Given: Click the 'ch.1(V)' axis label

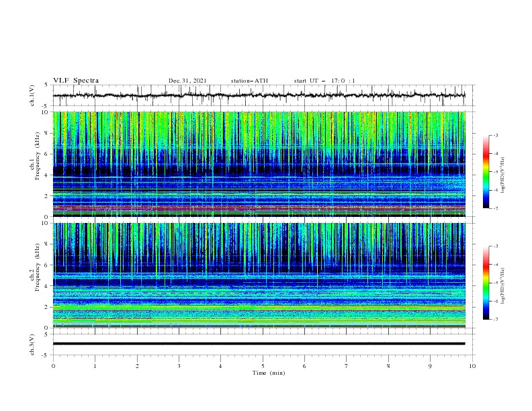Looking at the screenshot, I should (x=32, y=95).
